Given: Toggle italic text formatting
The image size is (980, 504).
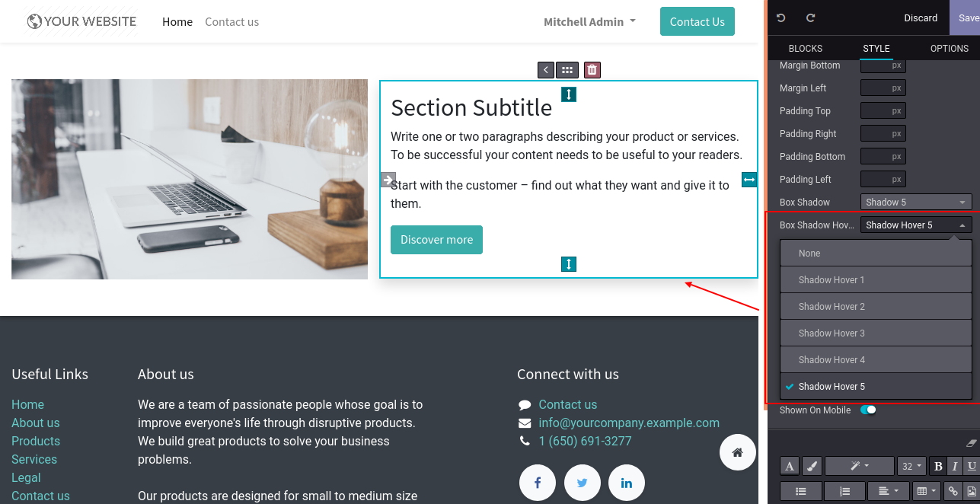Looking at the screenshot, I should (955, 467).
